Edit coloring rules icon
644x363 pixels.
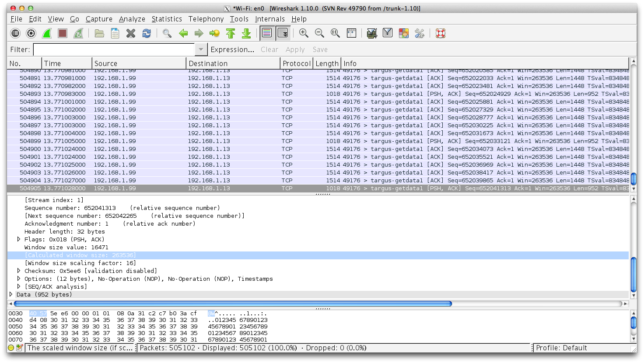coord(403,33)
